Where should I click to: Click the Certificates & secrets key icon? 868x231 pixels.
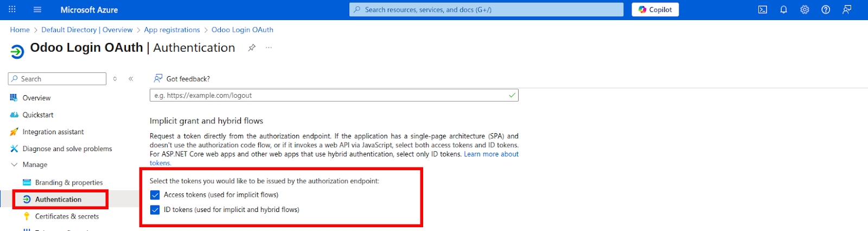click(x=27, y=216)
